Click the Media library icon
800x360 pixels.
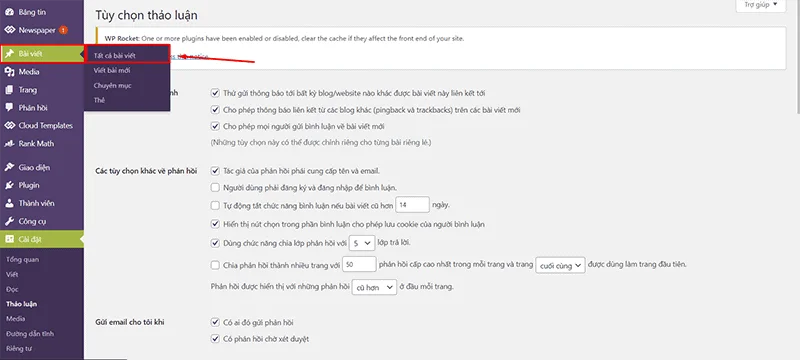9,72
